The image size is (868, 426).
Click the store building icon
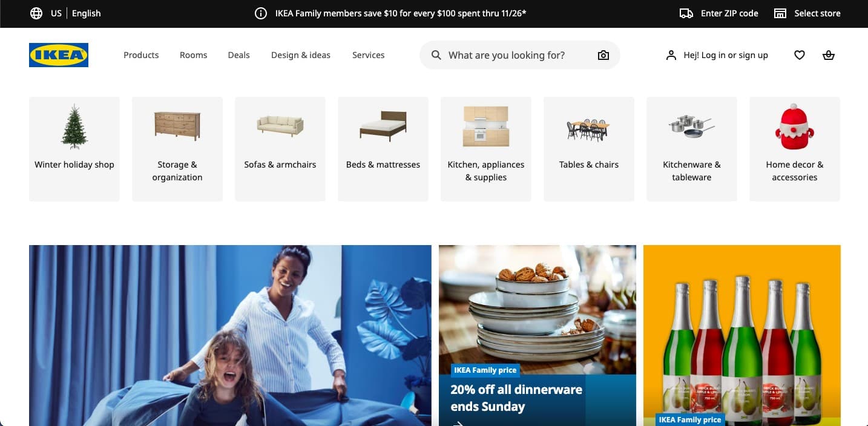780,13
